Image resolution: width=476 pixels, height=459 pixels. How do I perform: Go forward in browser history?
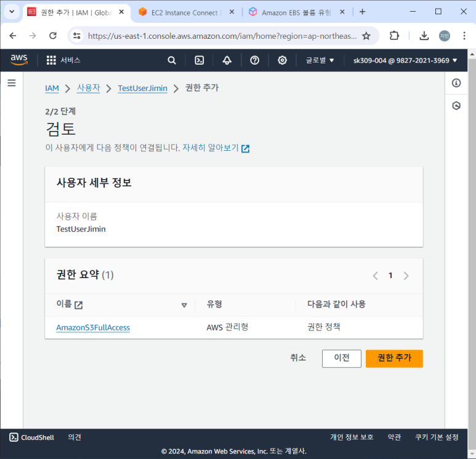click(33, 36)
